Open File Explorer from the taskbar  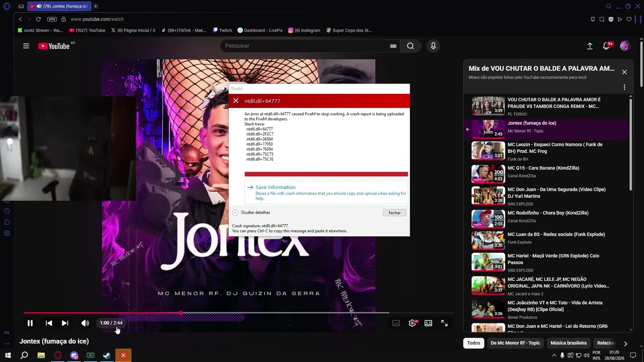(41, 355)
